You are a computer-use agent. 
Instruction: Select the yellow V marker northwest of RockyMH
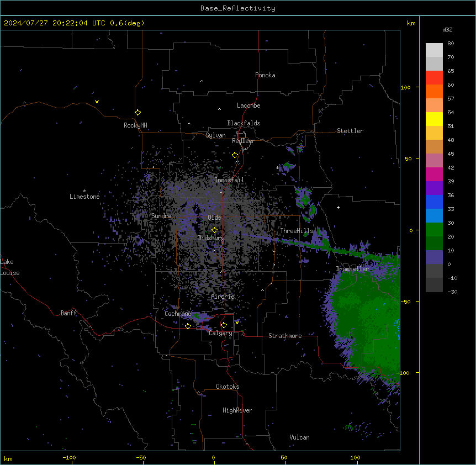[97, 102]
